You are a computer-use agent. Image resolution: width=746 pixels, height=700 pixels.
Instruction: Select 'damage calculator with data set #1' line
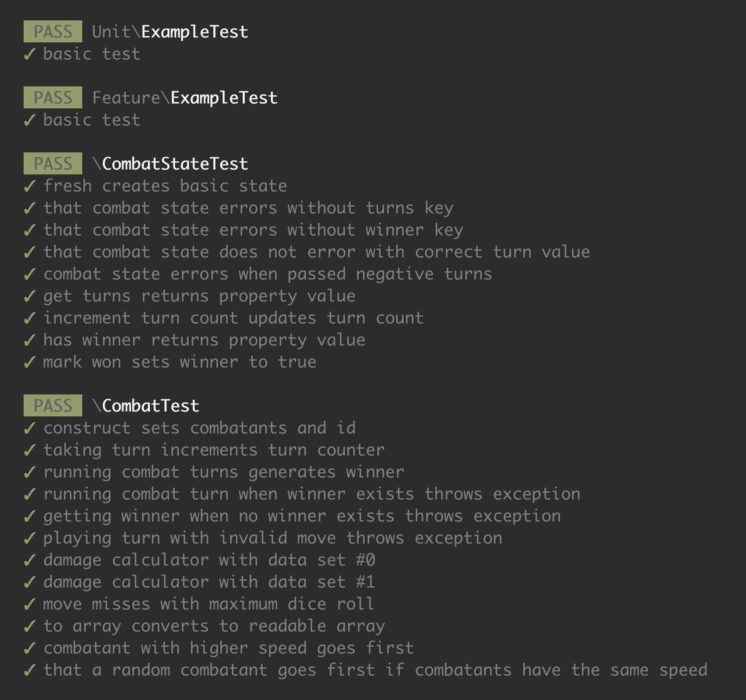click(x=209, y=582)
